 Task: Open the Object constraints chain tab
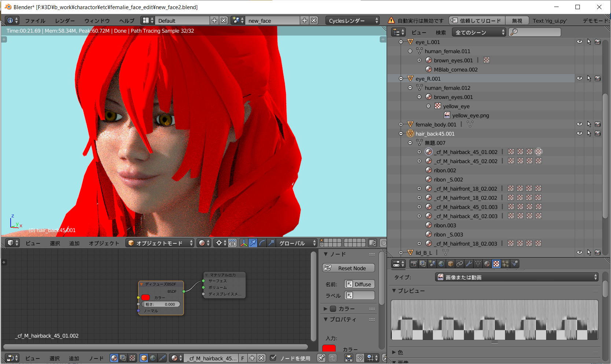(460, 264)
